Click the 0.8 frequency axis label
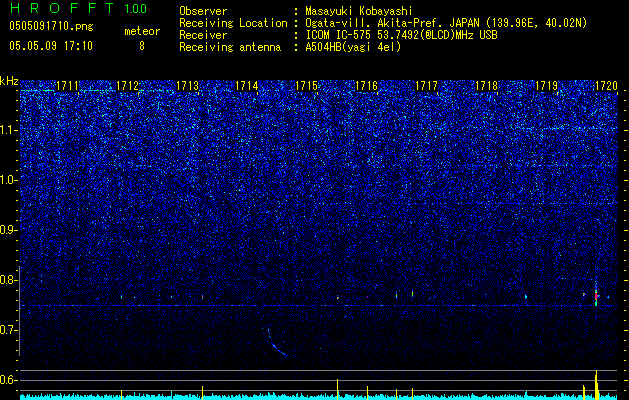 tap(9, 280)
